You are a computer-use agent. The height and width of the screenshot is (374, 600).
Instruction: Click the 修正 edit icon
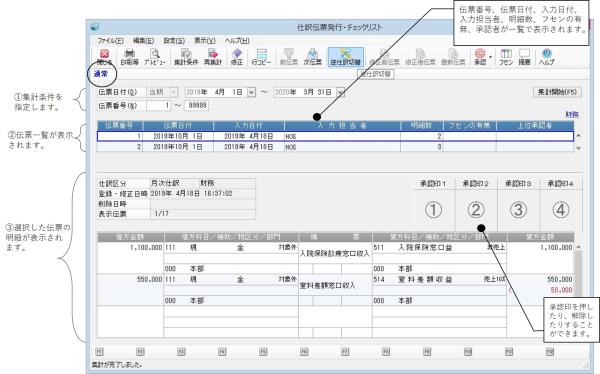[x=237, y=57]
